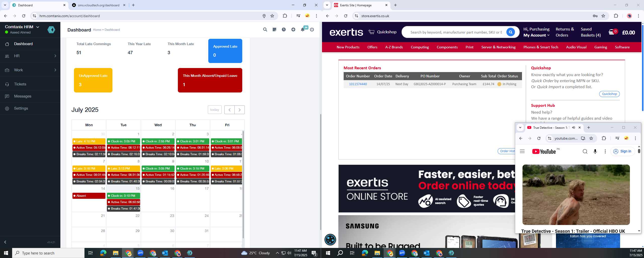Click the today calendar button
The height and width of the screenshot is (258, 644).
[x=215, y=110]
